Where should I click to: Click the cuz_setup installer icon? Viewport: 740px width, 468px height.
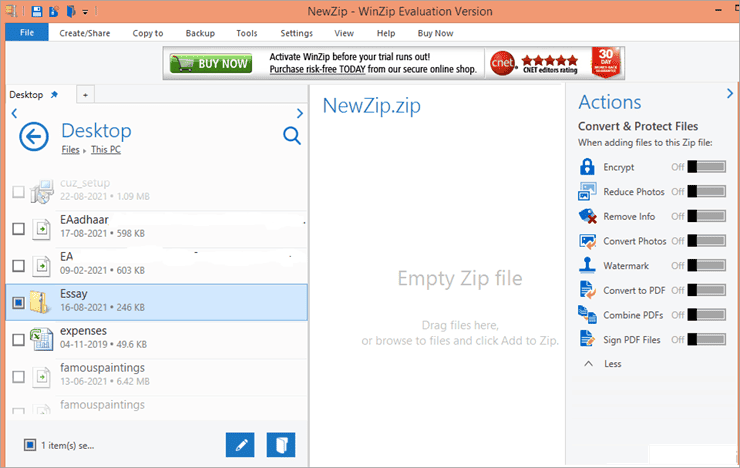(x=42, y=192)
